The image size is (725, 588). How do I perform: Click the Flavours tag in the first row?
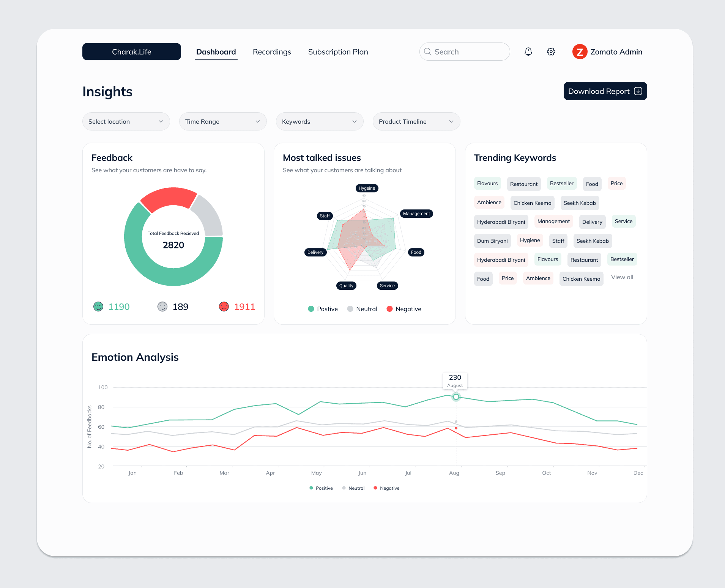(487, 183)
